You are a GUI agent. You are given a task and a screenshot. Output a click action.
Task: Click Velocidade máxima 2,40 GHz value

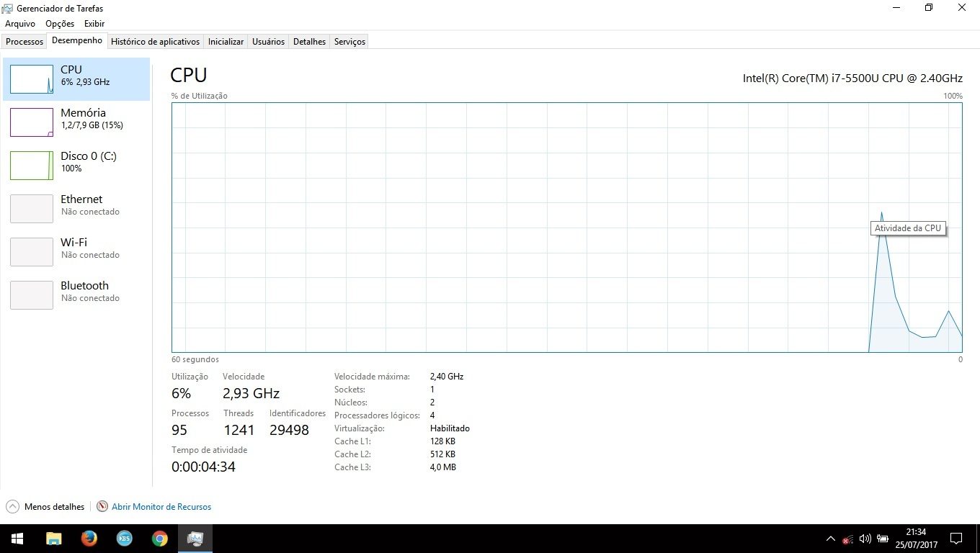(x=447, y=377)
